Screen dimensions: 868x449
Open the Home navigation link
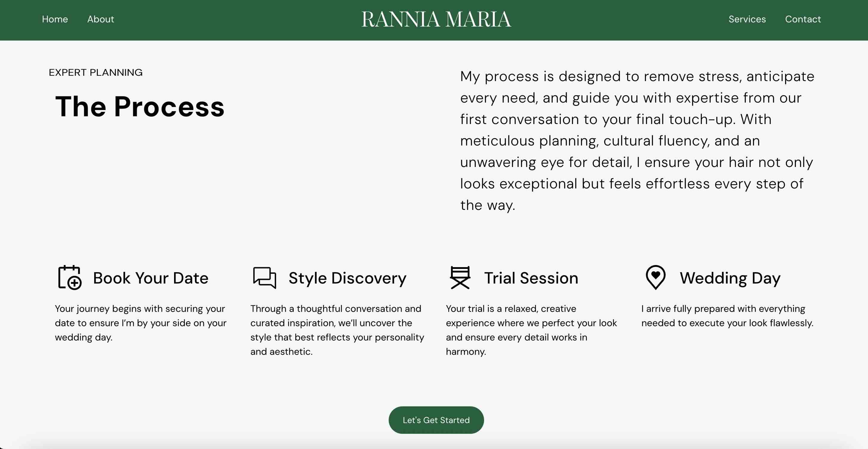(x=55, y=19)
